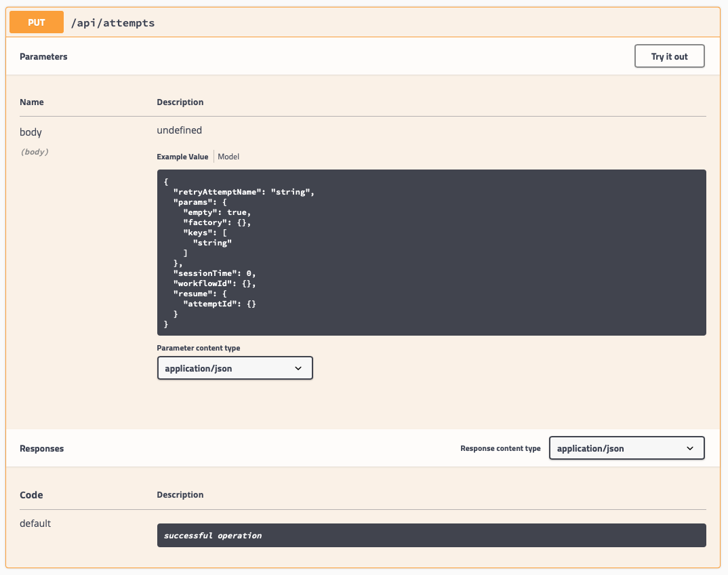Click the chevron arrow in Parameter content type select
Image resolution: width=728 pixels, height=575 pixels.
pos(298,368)
